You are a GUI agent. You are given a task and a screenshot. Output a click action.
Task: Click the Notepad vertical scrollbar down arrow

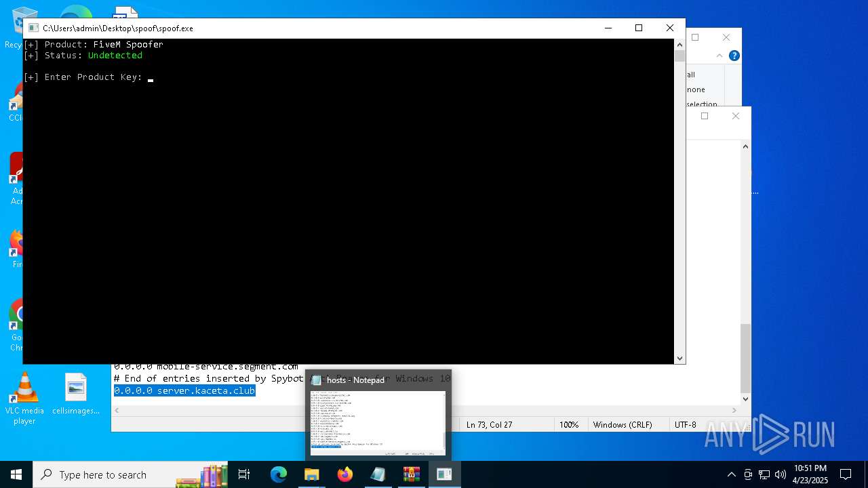click(x=745, y=399)
